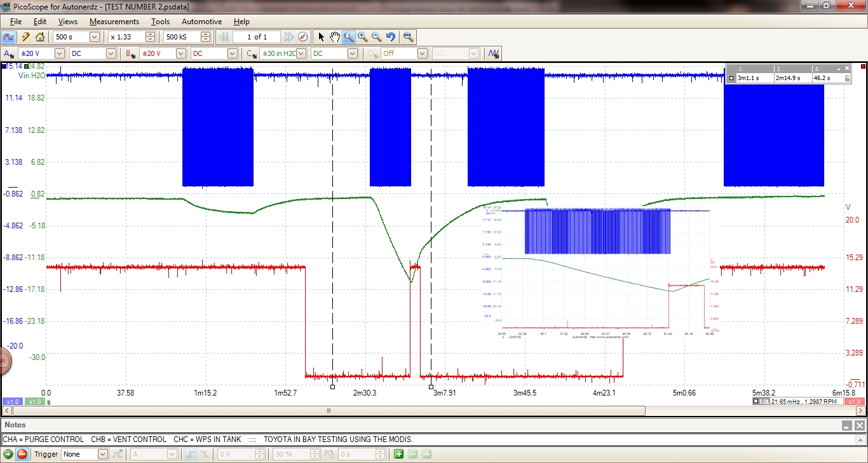Click the horizontal time scrollbar thumb
This screenshot has height=463, width=868.
tap(329, 411)
